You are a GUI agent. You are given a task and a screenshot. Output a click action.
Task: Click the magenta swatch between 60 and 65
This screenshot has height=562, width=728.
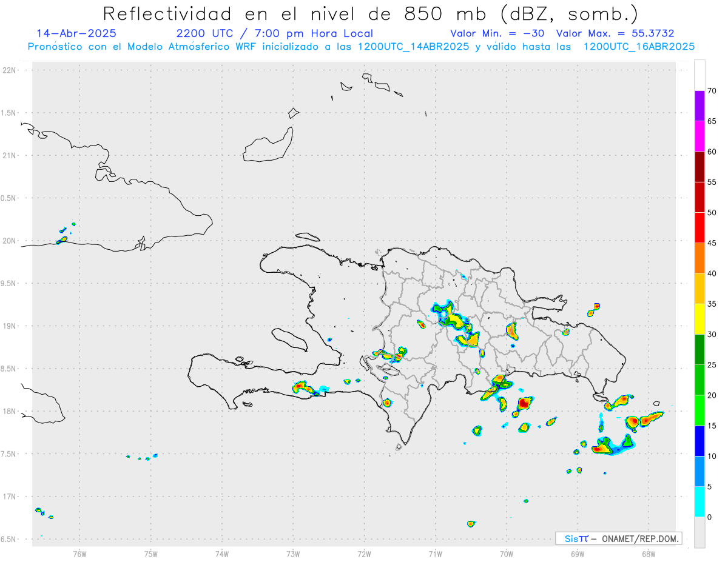[699, 136]
